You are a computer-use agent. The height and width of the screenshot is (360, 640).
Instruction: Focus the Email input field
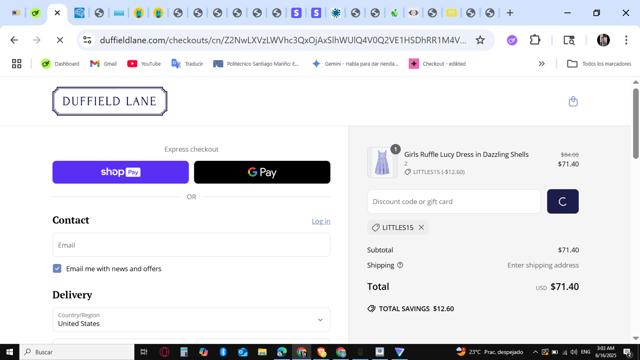click(191, 245)
